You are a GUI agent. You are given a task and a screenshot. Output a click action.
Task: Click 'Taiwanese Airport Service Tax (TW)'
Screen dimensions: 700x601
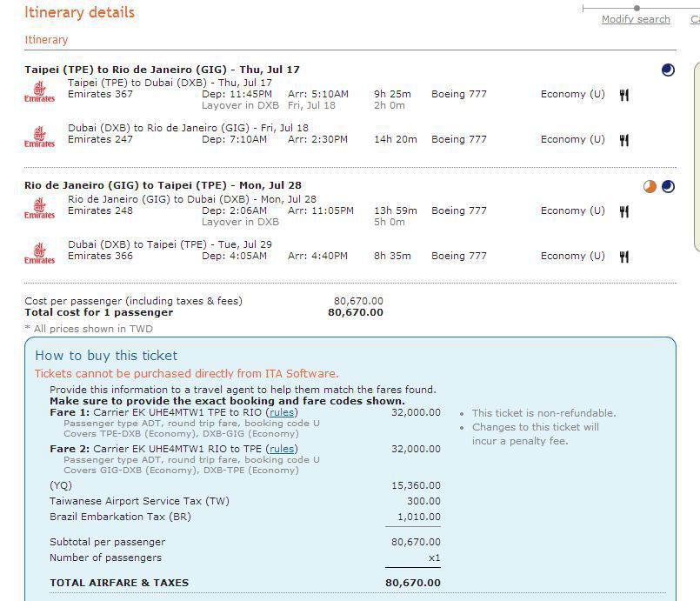pos(139,501)
